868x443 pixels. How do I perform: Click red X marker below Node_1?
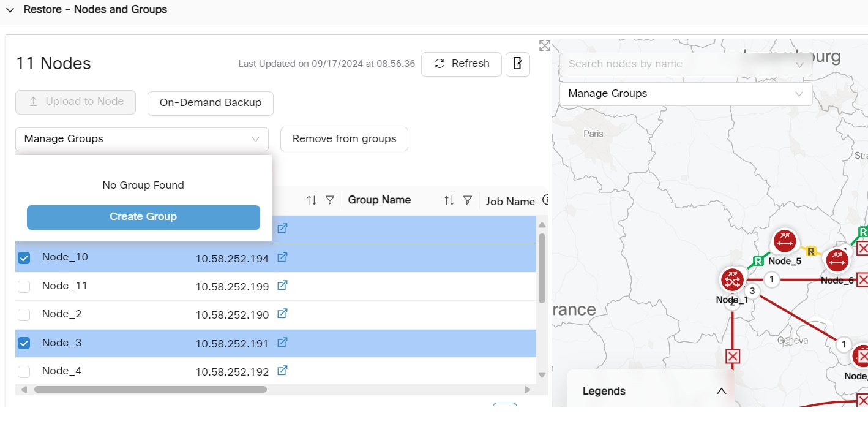(732, 357)
